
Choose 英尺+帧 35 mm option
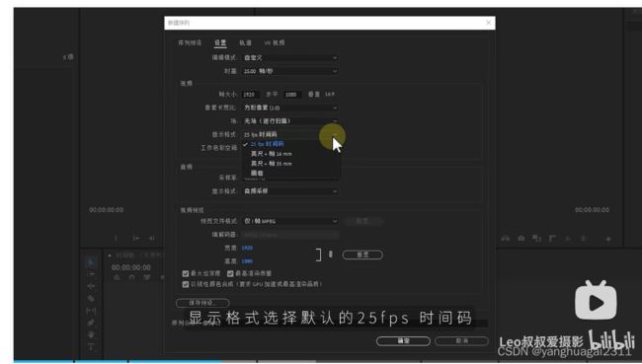(x=290, y=164)
